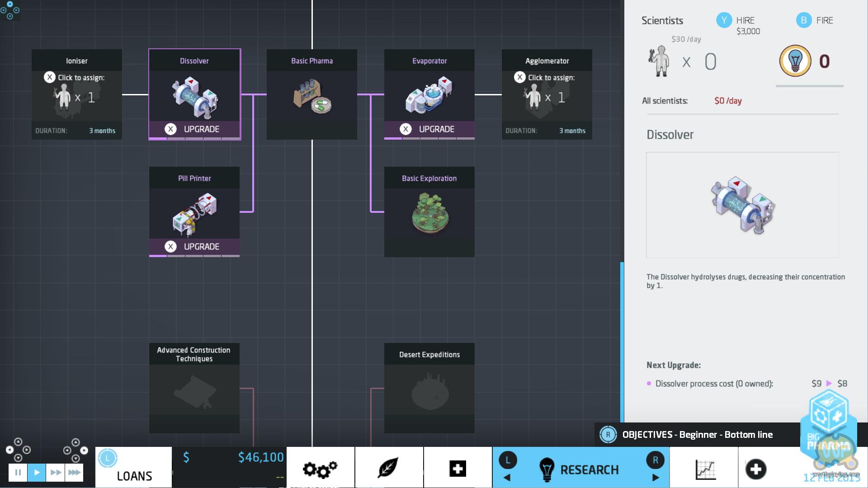The height and width of the screenshot is (488, 868).
Task: Click the round plus icon tab
Action: click(755, 469)
